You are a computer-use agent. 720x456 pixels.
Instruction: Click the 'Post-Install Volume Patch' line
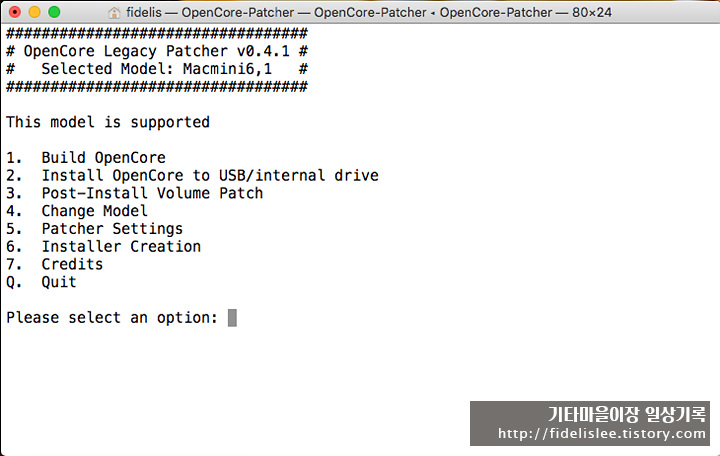click(135, 193)
